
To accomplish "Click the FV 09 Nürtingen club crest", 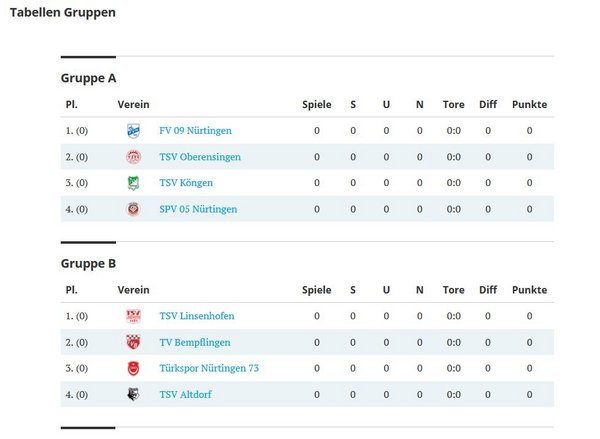I will pos(133,131).
